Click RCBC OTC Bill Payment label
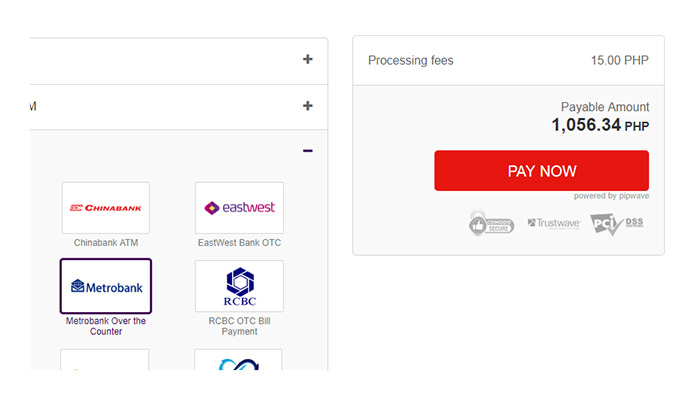 (x=239, y=326)
